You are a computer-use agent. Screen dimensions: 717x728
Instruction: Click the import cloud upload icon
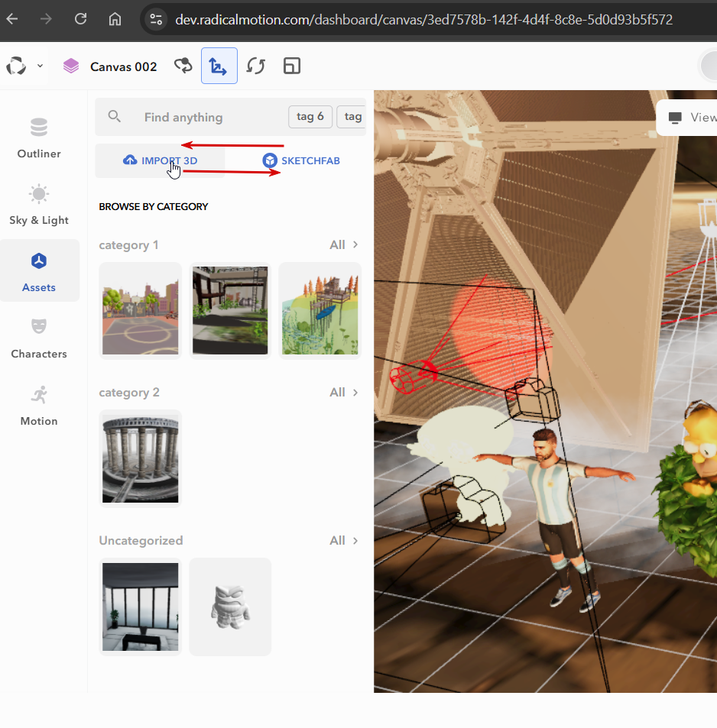point(130,160)
